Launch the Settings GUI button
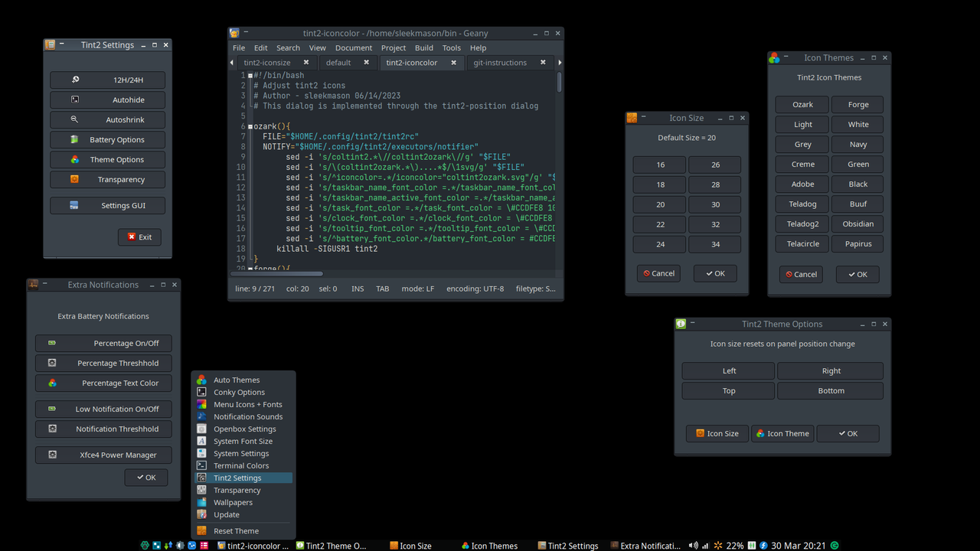The height and width of the screenshot is (551, 980). tap(107, 205)
